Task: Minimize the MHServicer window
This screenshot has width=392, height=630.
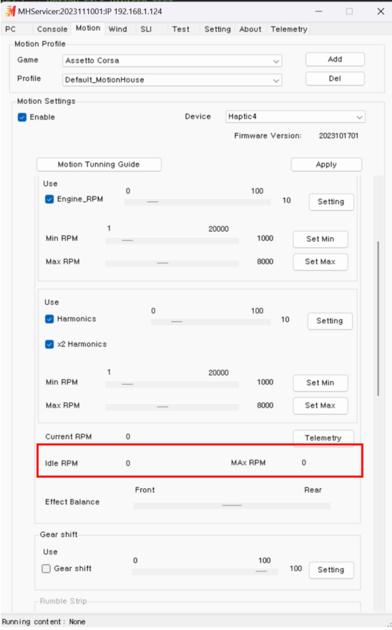Action: (x=318, y=11)
